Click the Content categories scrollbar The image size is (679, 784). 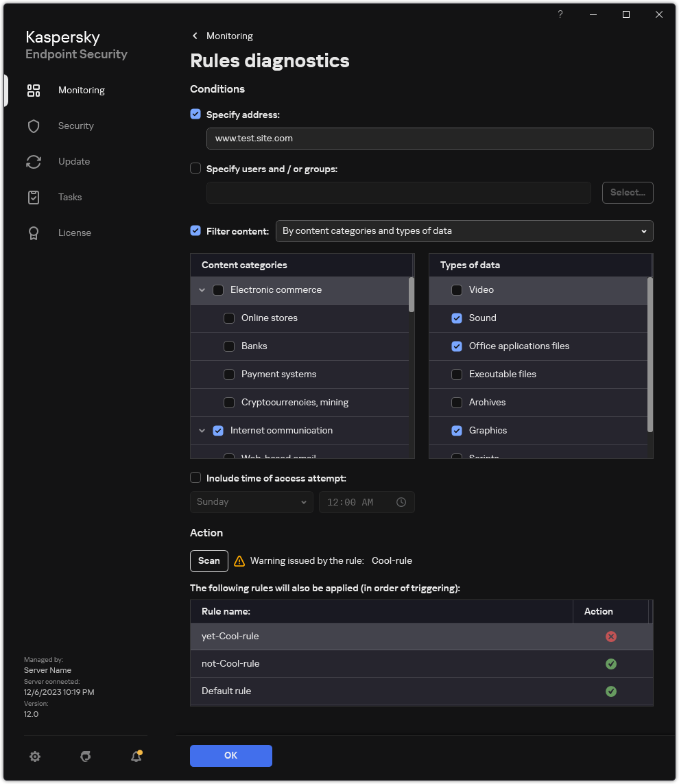(412, 295)
